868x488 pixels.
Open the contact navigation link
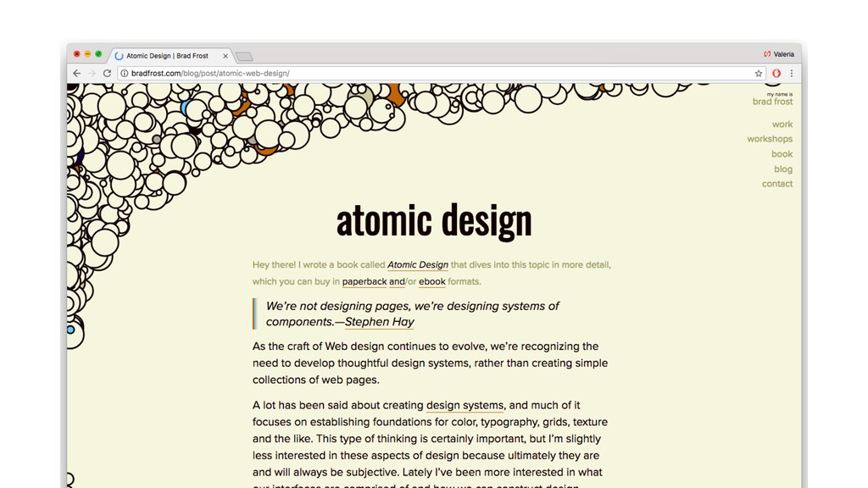pos(777,184)
